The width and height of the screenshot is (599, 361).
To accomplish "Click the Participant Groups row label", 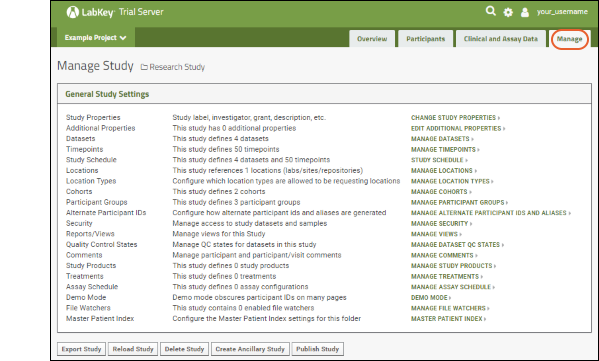I will click(x=97, y=202).
